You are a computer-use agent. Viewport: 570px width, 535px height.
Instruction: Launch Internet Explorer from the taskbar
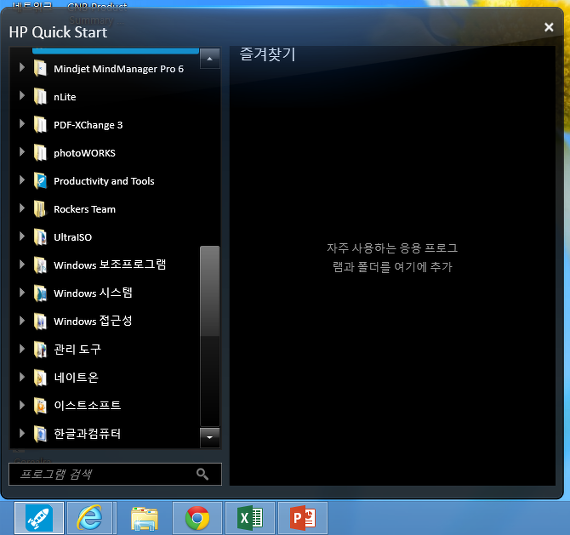(x=89, y=518)
